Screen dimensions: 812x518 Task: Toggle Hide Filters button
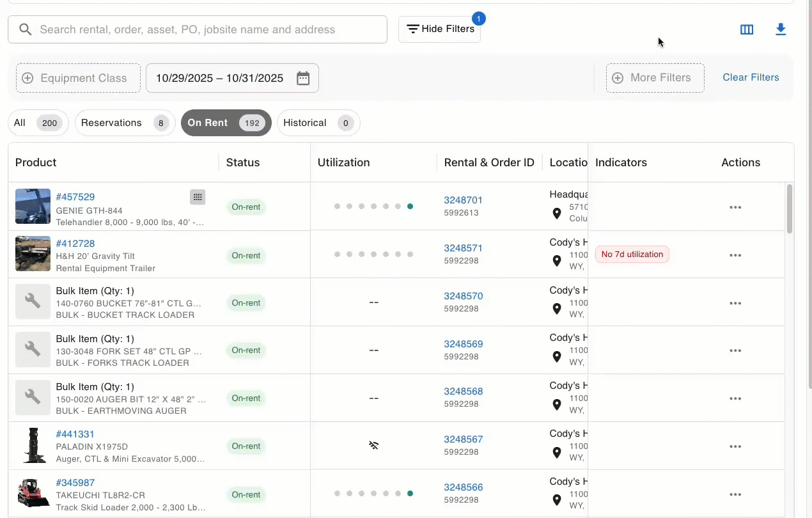pos(439,29)
